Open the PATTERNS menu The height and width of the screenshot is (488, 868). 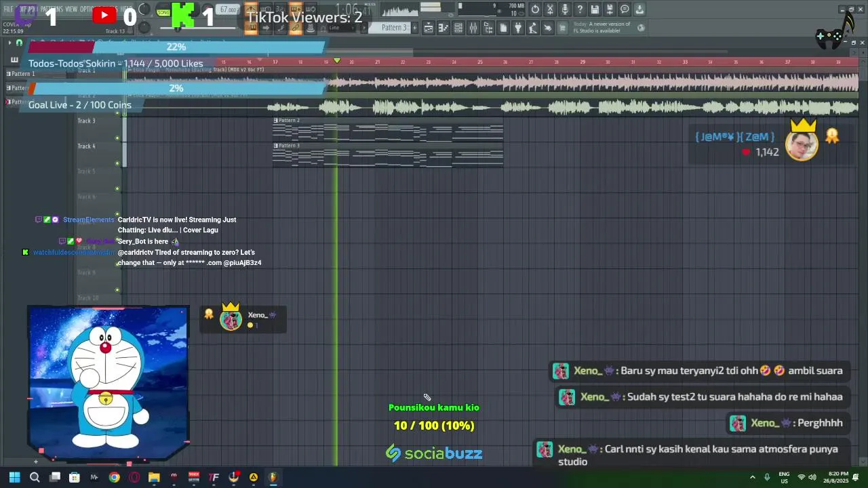[x=52, y=9]
